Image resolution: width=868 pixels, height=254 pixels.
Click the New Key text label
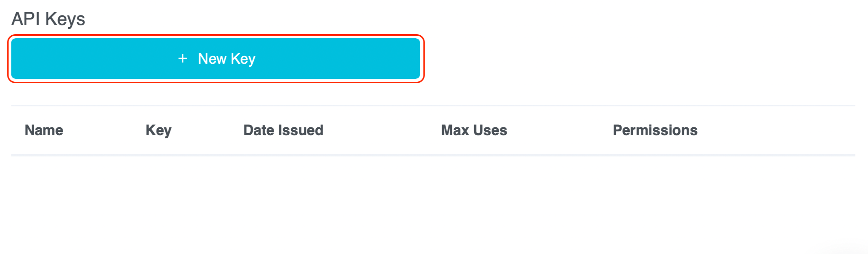point(226,59)
